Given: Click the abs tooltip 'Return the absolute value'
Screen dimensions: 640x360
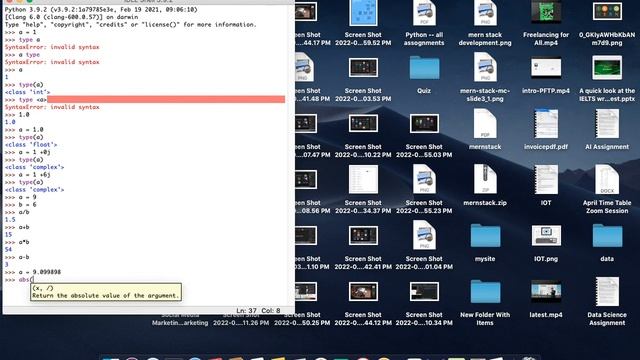Looking at the screenshot, I should tap(106, 296).
